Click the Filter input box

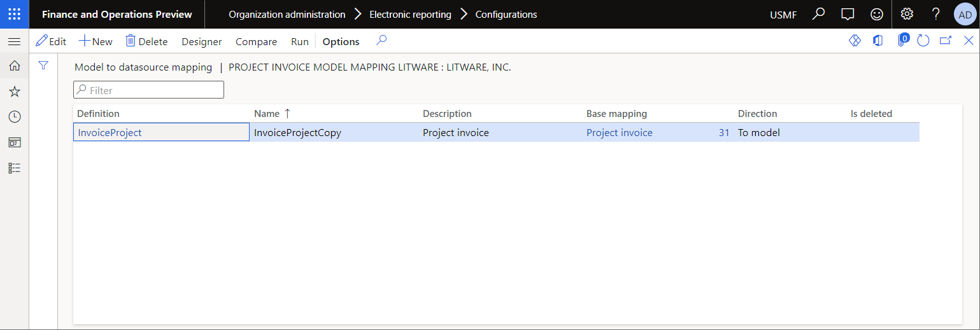coord(149,90)
